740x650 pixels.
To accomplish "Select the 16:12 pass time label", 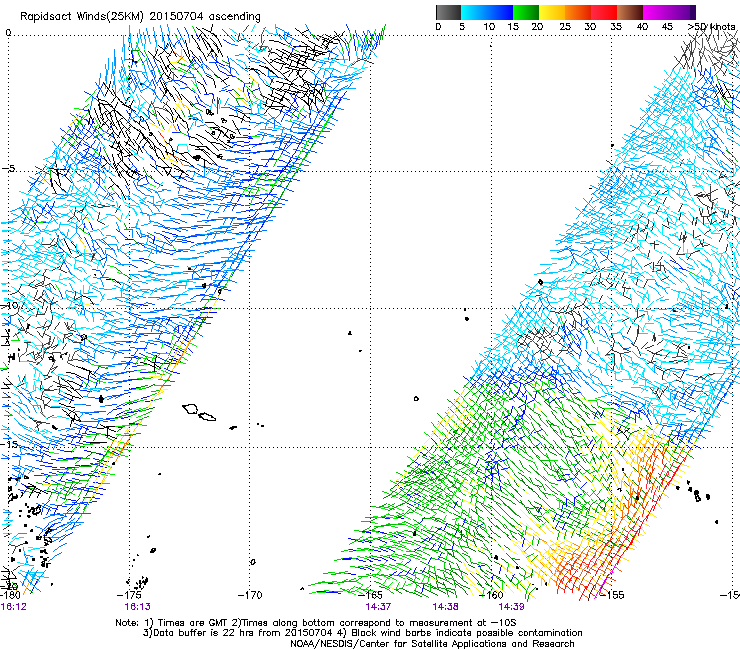I will pyautogui.click(x=14, y=606).
